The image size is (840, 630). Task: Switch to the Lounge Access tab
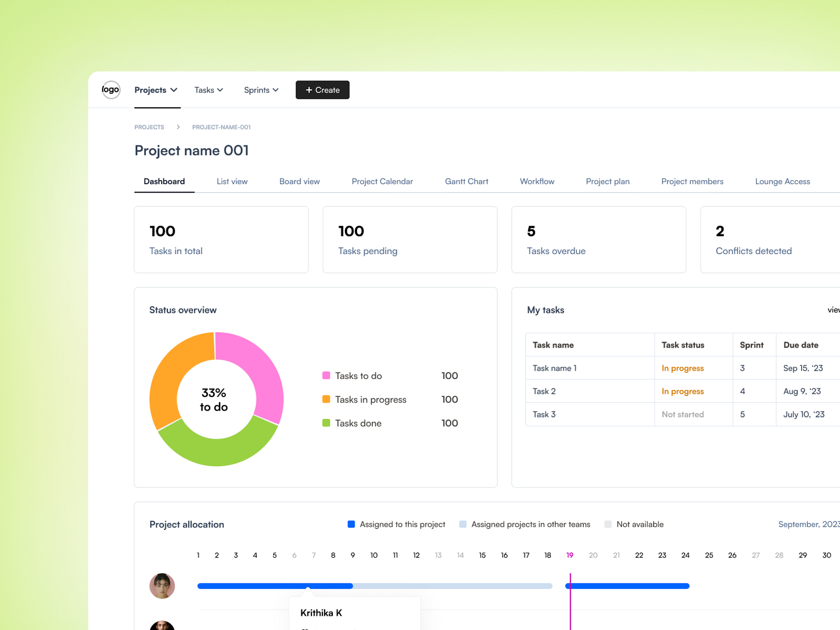point(782,181)
